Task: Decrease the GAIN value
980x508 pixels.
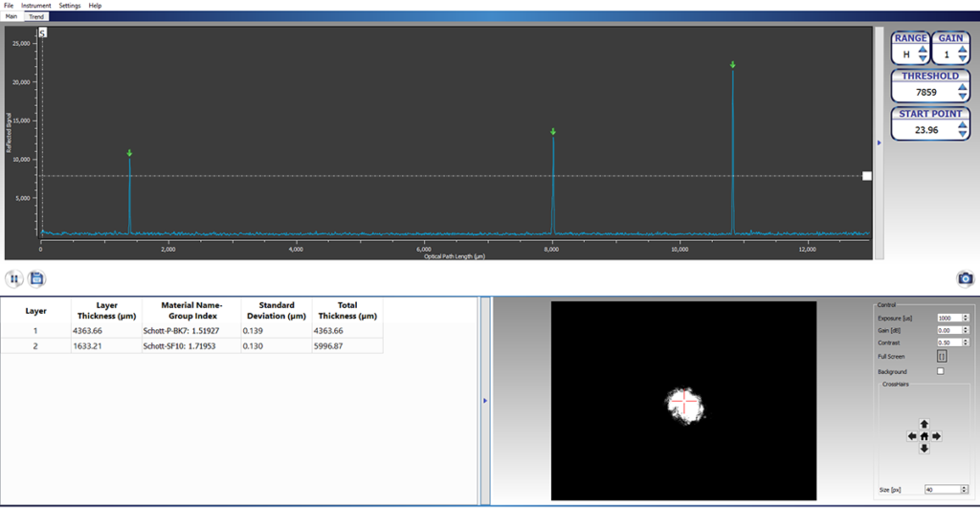Action: point(963,58)
